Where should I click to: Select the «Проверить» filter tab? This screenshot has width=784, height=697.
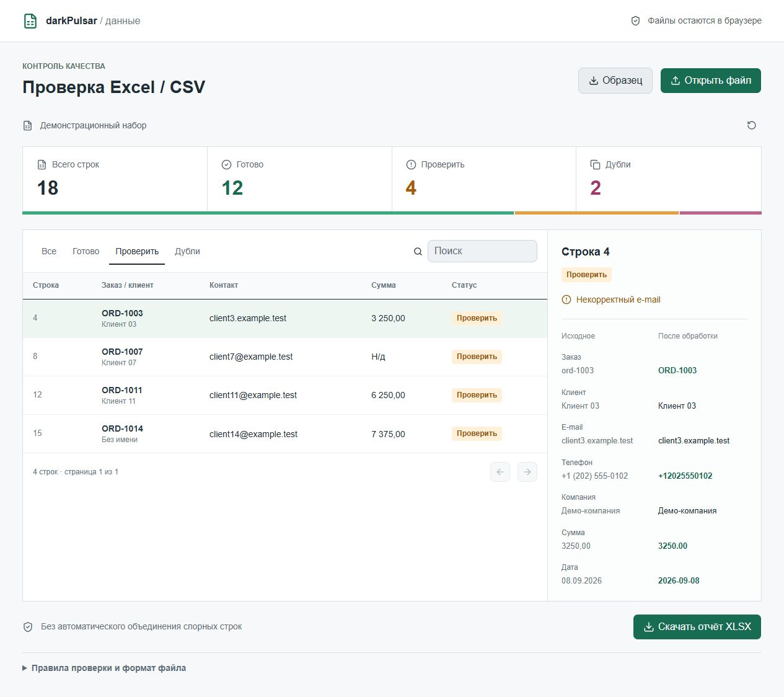click(x=137, y=251)
